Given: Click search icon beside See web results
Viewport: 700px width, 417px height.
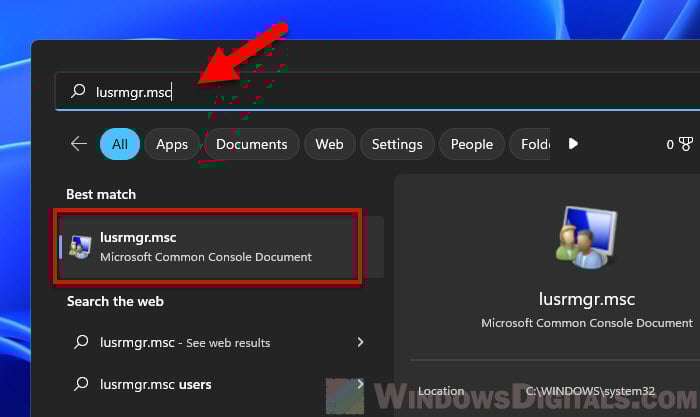Looking at the screenshot, I should (81, 342).
